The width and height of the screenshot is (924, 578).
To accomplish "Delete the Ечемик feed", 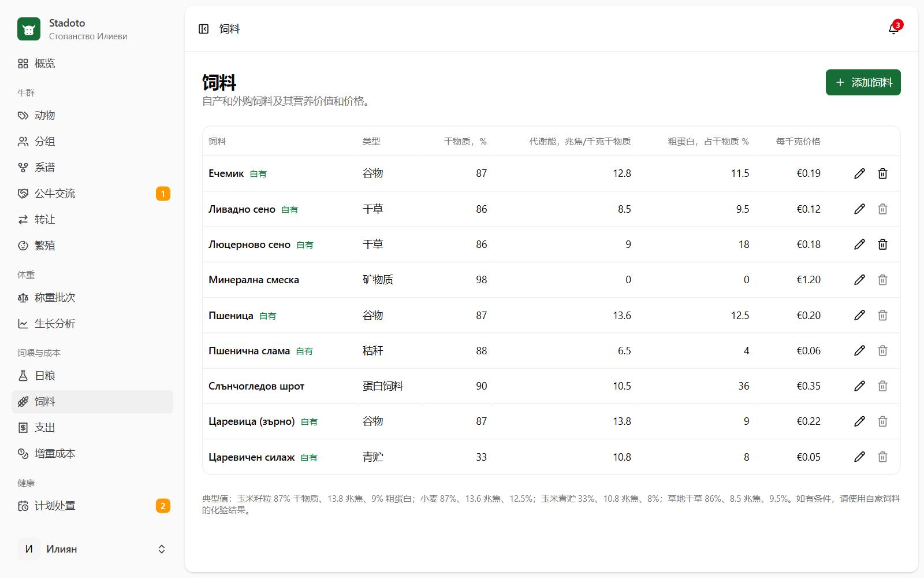I will click(x=882, y=173).
